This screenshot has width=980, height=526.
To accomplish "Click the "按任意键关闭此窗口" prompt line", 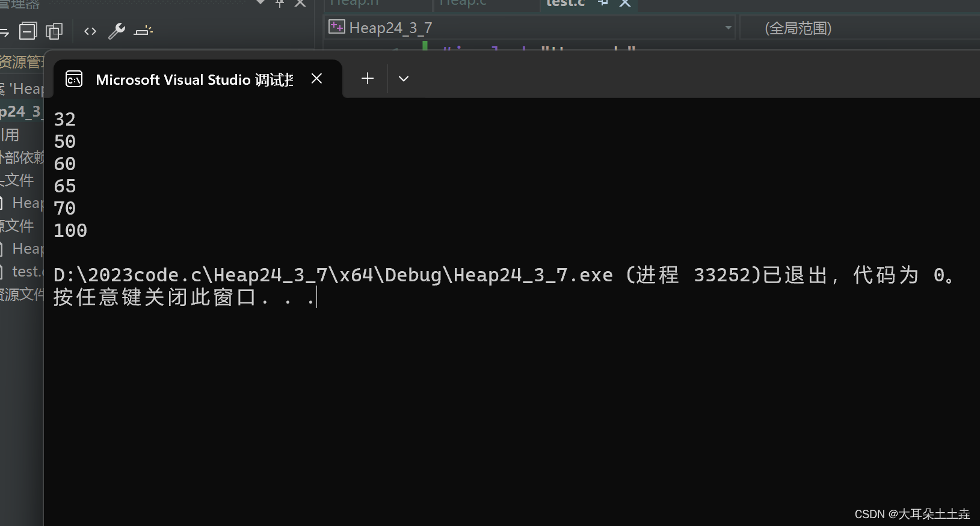I will click(184, 297).
